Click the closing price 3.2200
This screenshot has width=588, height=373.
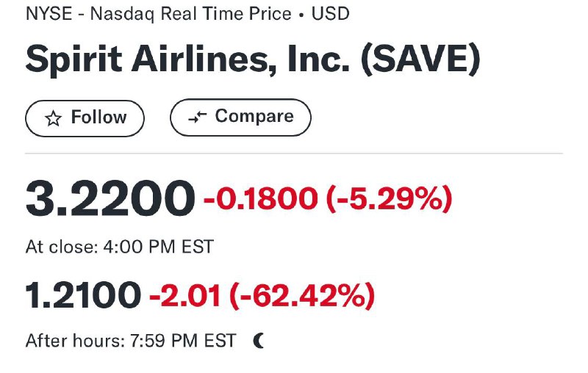point(110,198)
